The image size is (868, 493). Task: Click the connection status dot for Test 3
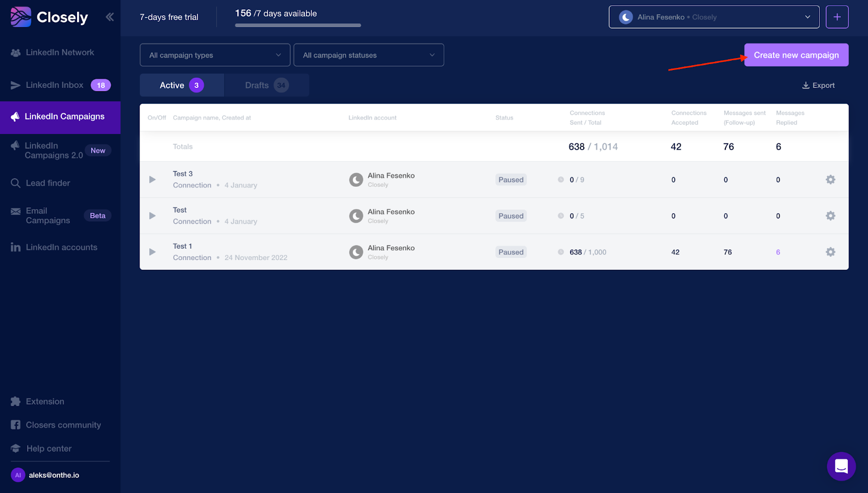click(561, 180)
